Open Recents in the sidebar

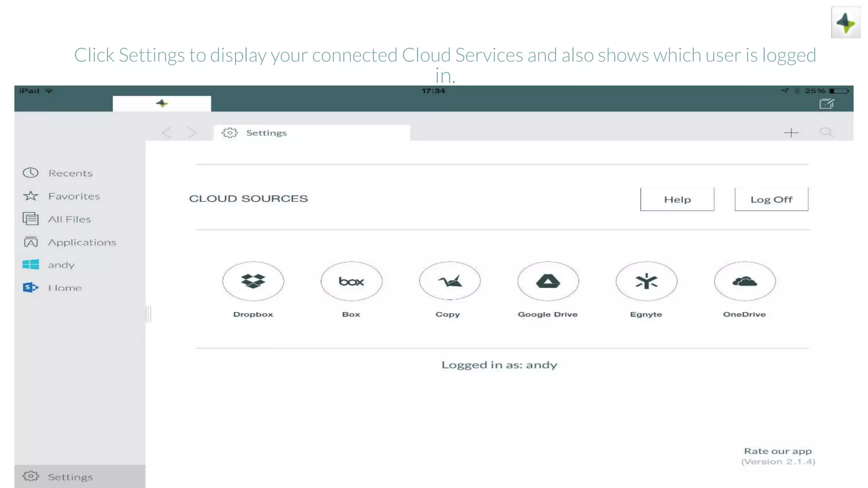tap(80, 173)
